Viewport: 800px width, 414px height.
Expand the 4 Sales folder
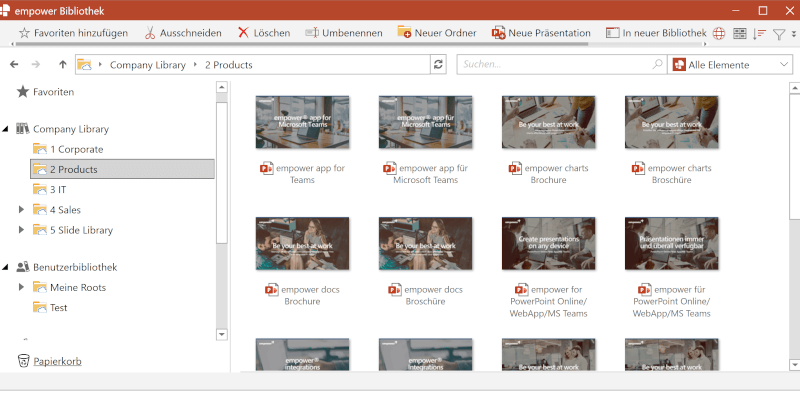click(21, 210)
